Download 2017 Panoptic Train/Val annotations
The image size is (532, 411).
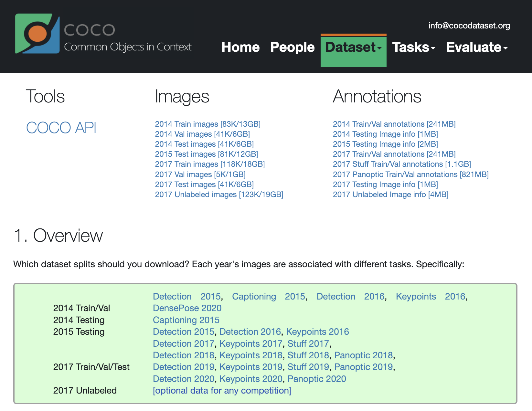[411, 174]
